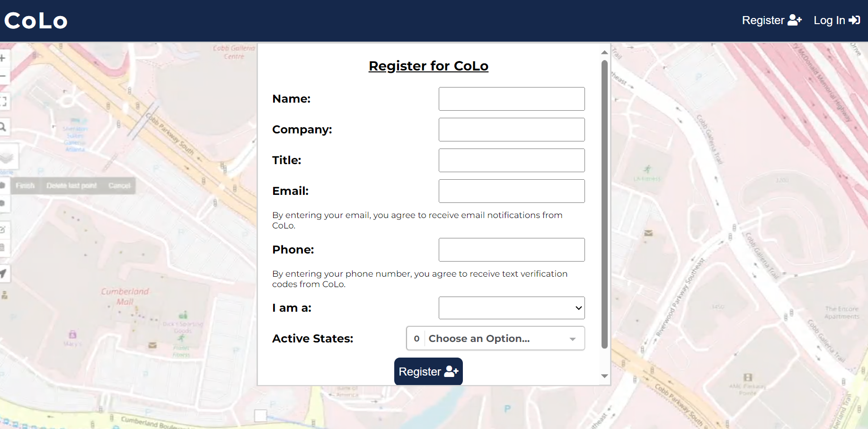Viewport: 868px width, 429px height.
Task: Click Log In in the top navigation
Action: coord(836,20)
